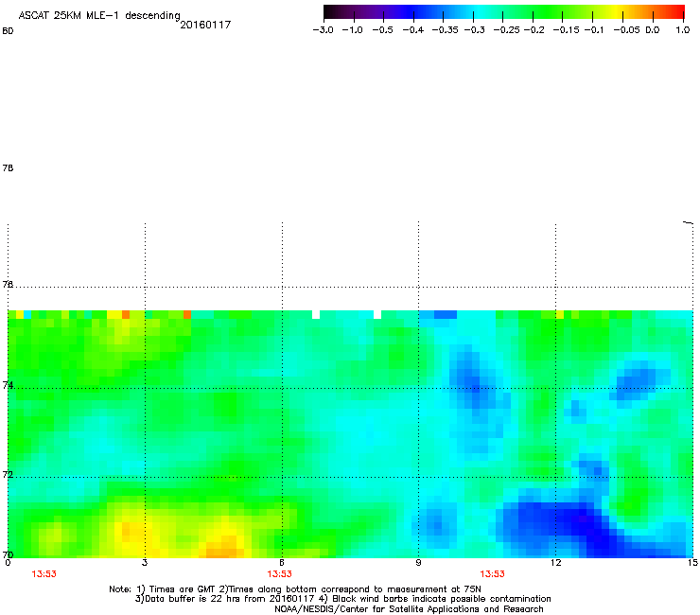Select the date label "20160117" under the title

205,25
